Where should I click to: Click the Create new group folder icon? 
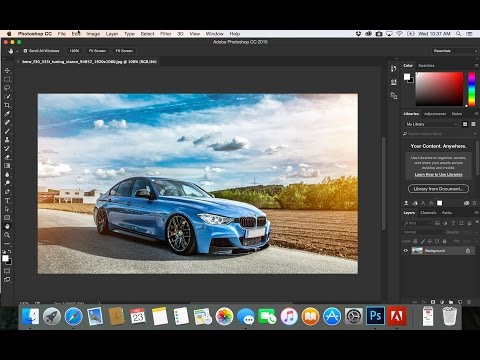pyautogui.click(x=451, y=302)
